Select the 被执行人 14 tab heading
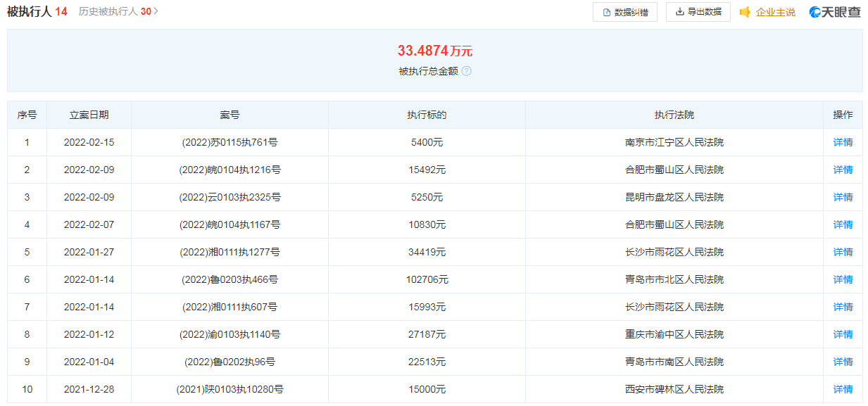Image resolution: width=868 pixels, height=406 pixels. point(37,11)
